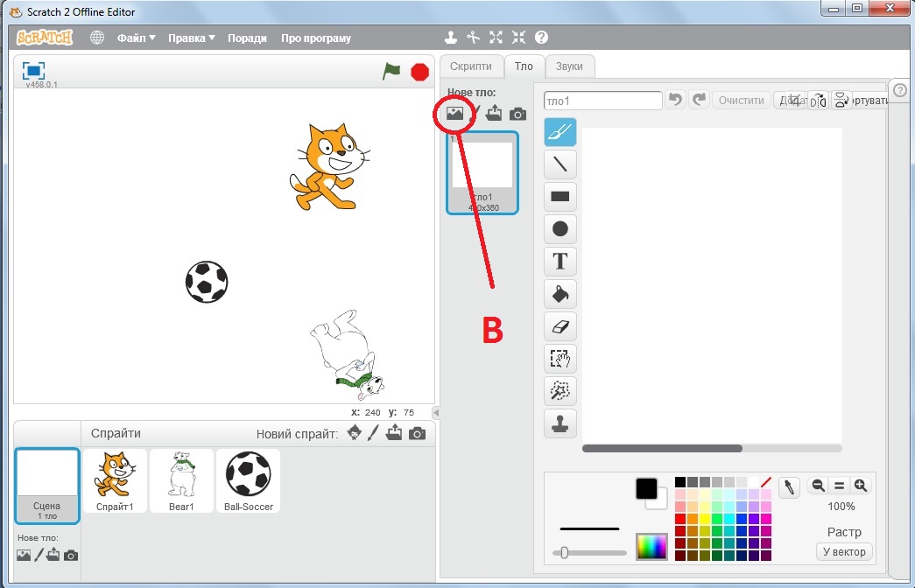915x588 pixels.
Task: Select the paint editor Stamp tool
Action: [560, 423]
